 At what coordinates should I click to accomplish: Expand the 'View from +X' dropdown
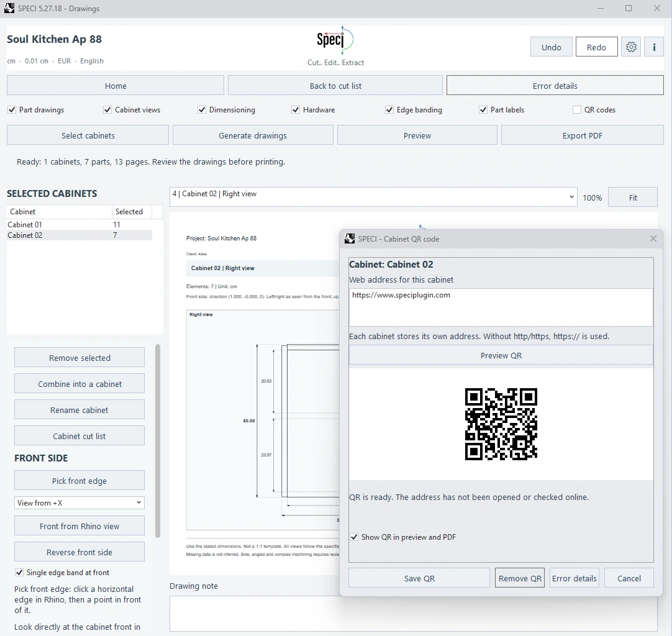tap(79, 502)
